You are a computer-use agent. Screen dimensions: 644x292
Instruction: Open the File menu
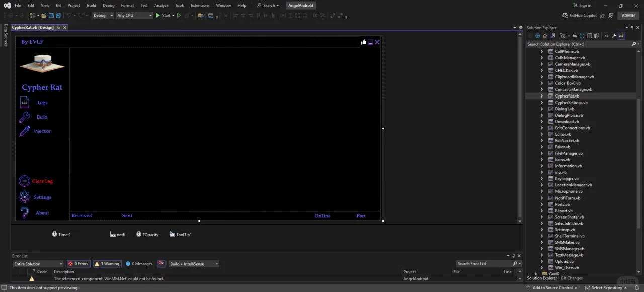pos(18,5)
